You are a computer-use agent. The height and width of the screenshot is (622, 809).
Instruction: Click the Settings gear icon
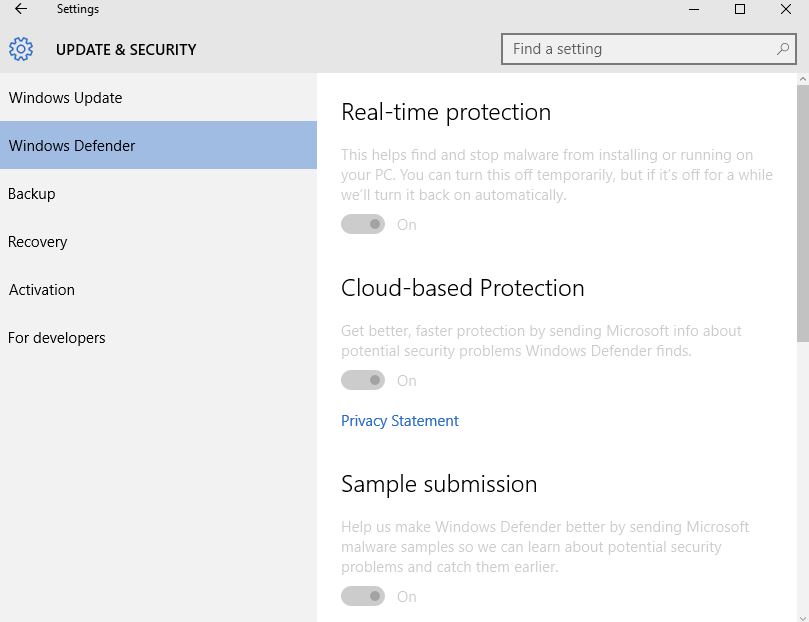click(x=21, y=49)
